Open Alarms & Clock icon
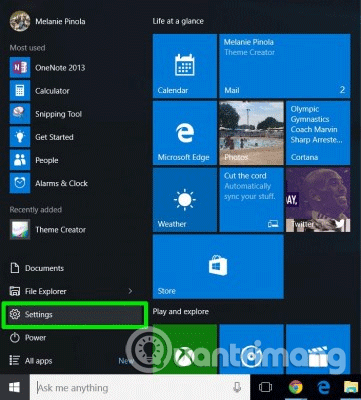361x400 pixels. click(20, 183)
